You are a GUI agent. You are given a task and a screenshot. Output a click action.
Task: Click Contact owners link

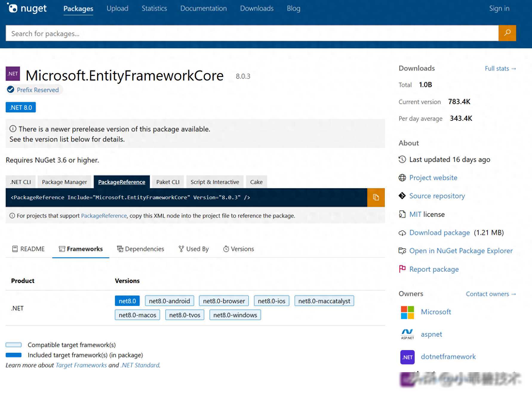coord(491,294)
